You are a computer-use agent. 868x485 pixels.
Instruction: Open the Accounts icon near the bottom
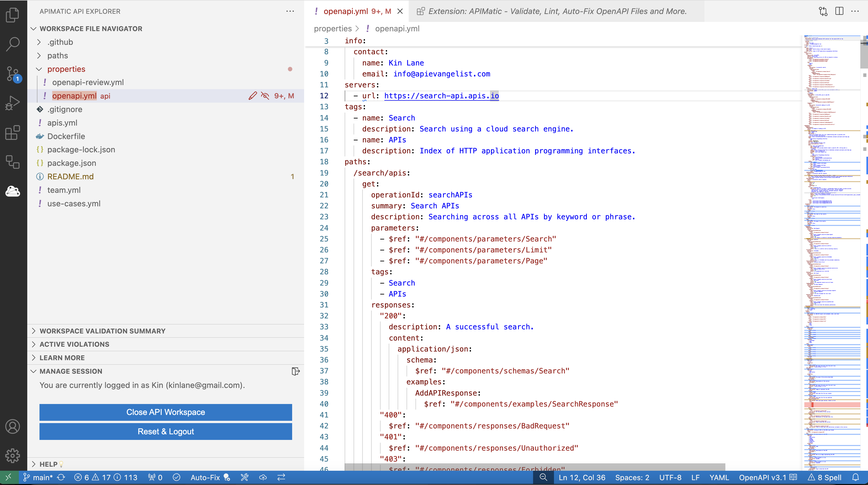pyautogui.click(x=12, y=426)
